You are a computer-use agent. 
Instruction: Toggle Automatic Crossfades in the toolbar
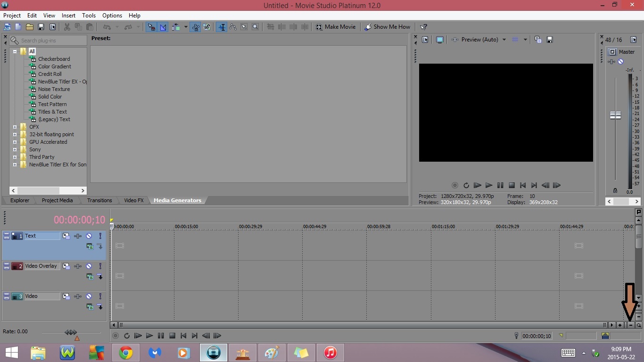pos(163,27)
